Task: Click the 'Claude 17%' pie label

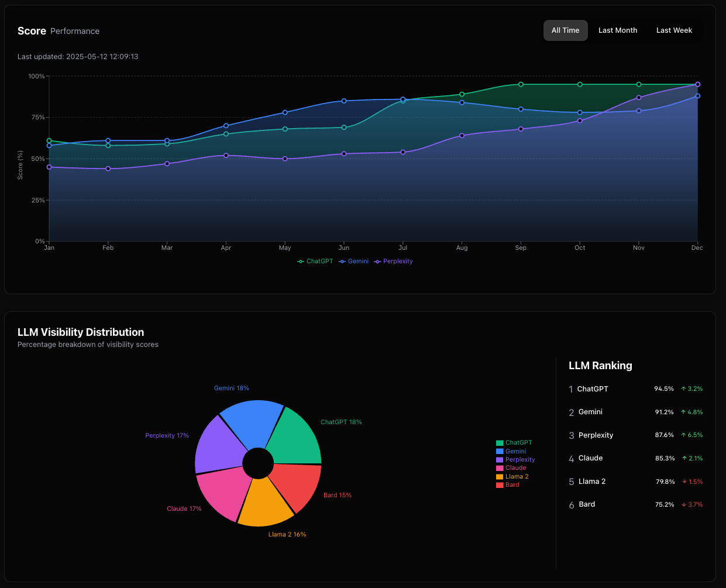Action: point(184,508)
